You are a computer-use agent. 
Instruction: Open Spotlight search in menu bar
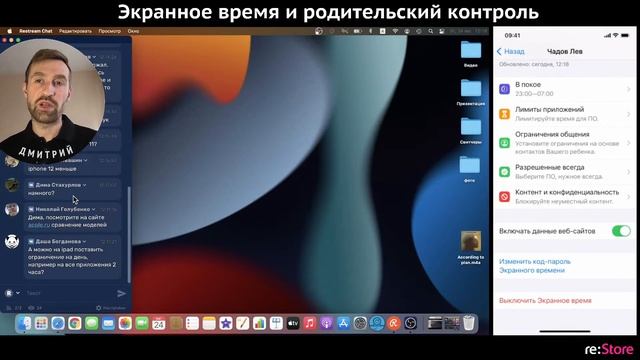430,31
